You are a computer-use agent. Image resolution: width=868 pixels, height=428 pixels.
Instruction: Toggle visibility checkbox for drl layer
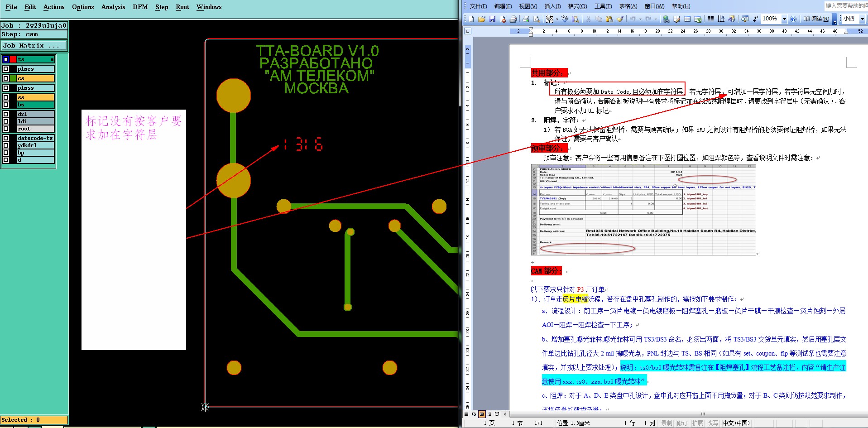6,114
